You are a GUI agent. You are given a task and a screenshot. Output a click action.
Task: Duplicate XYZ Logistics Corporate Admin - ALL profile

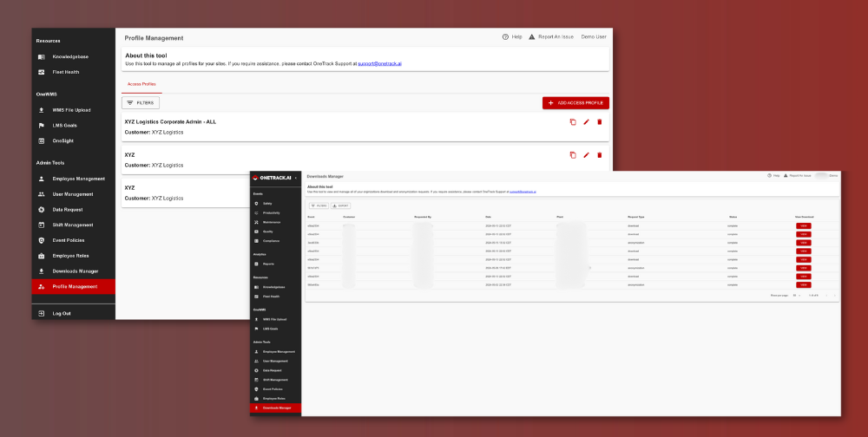[573, 121]
